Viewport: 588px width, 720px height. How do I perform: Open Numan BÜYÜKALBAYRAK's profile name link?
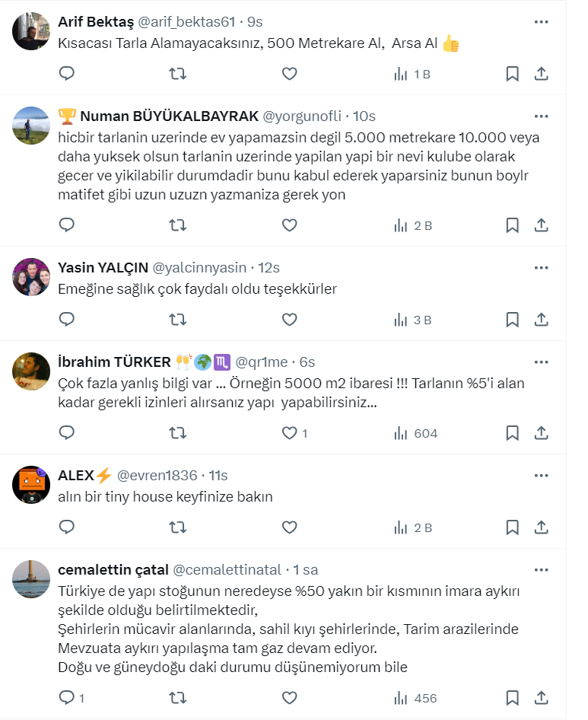click(x=169, y=116)
